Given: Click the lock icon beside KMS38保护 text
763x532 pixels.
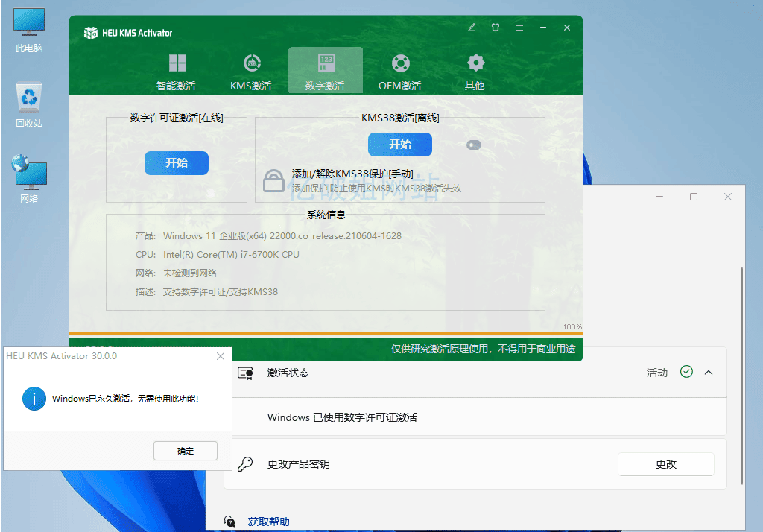Looking at the screenshot, I should point(274,181).
